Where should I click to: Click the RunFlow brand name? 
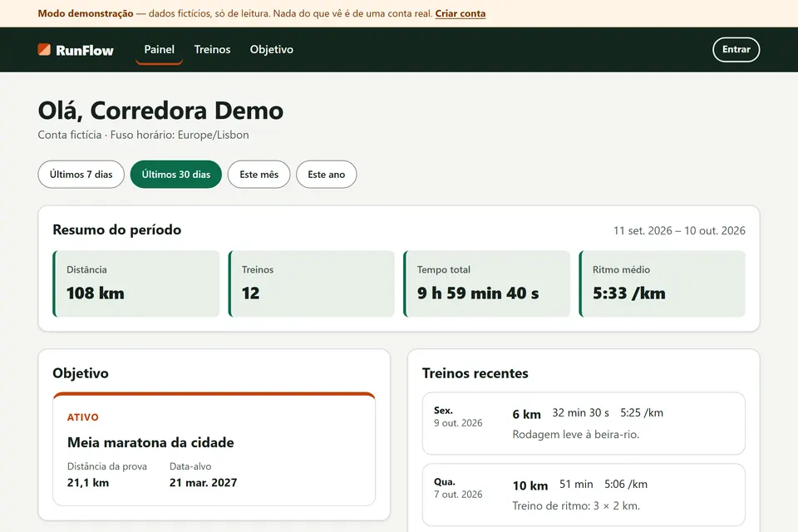pyautogui.click(x=85, y=51)
